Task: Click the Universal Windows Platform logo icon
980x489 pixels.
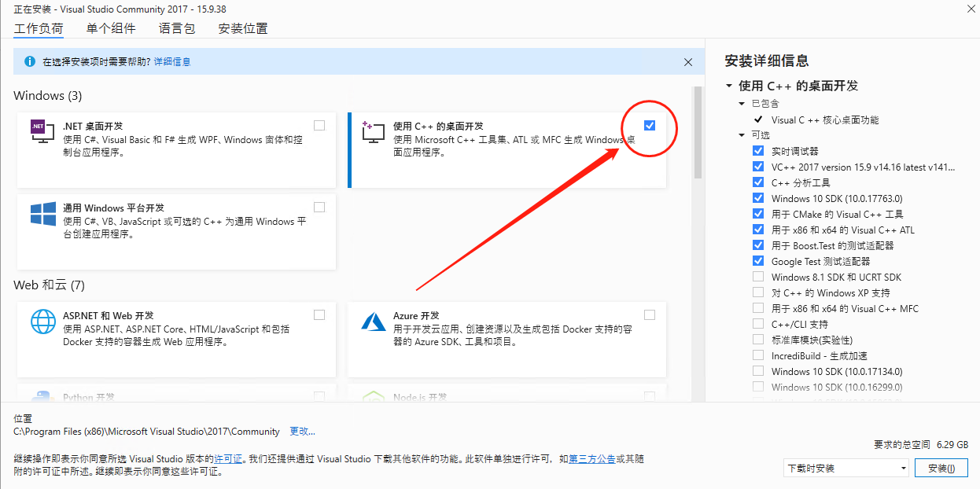Action: pos(42,214)
